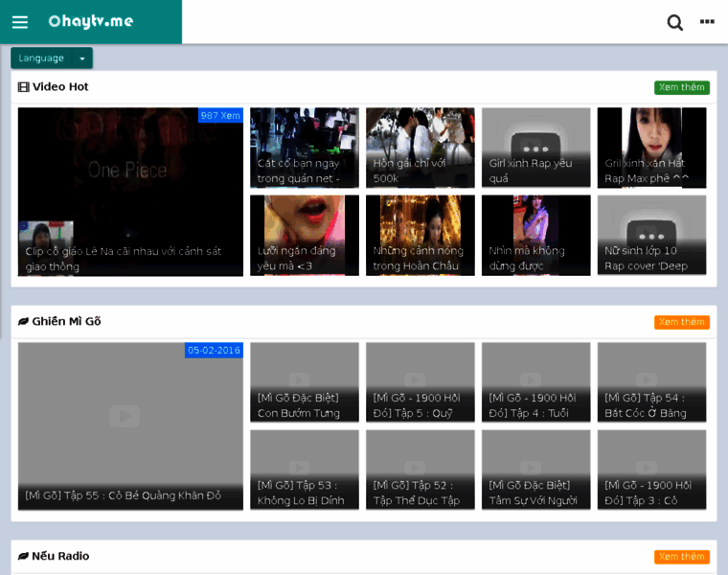Viewport: 728px width, 575px height.
Task: Open Mì Gõ Tập 53 Không Lo Bị Dính video
Action: [x=305, y=470]
